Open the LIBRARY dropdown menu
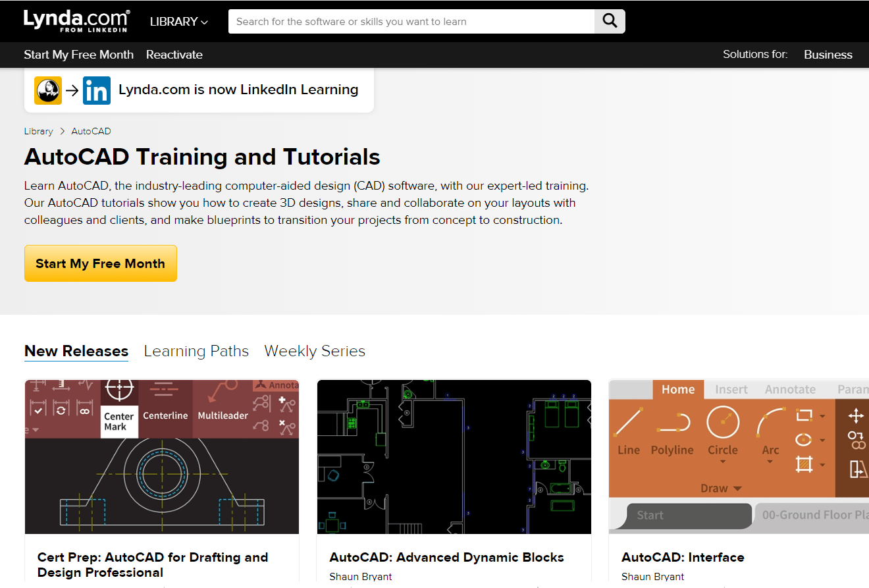 coord(179,22)
